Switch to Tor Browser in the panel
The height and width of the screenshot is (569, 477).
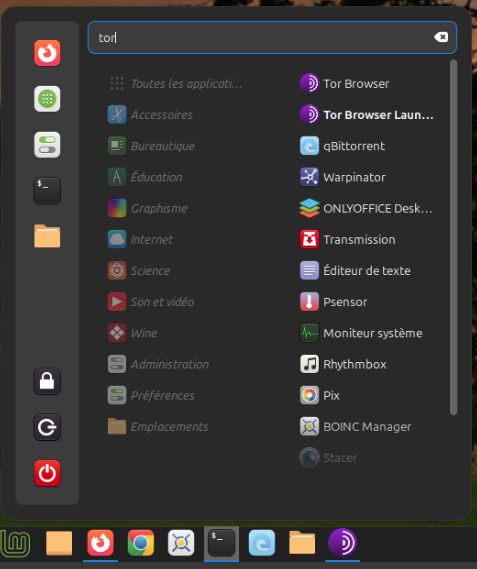342,543
